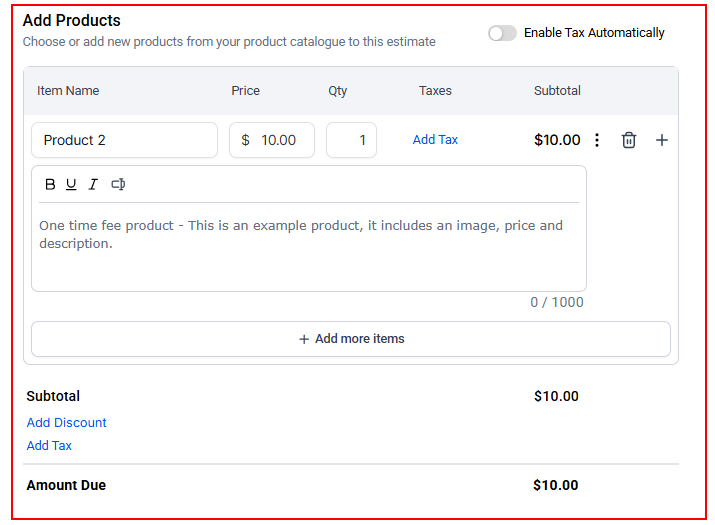This screenshot has width=715, height=525.
Task: Select the Item Name column header
Action: 68,91
